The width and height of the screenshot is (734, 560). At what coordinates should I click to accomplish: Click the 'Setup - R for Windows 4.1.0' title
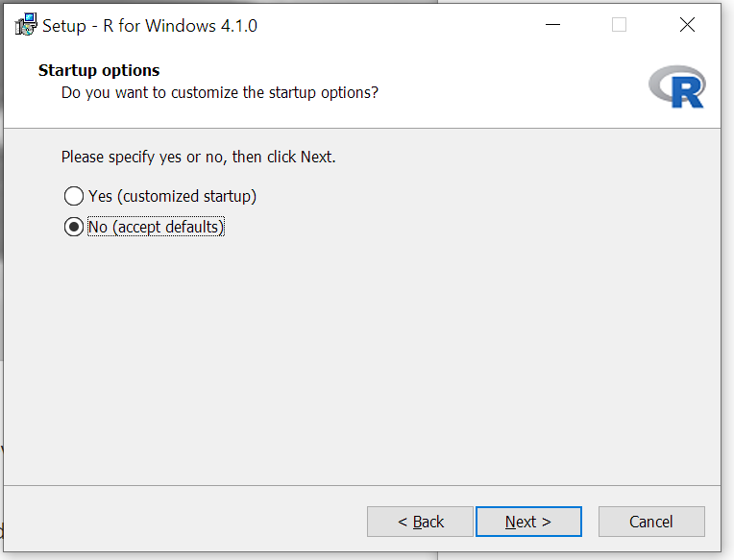pos(150,26)
